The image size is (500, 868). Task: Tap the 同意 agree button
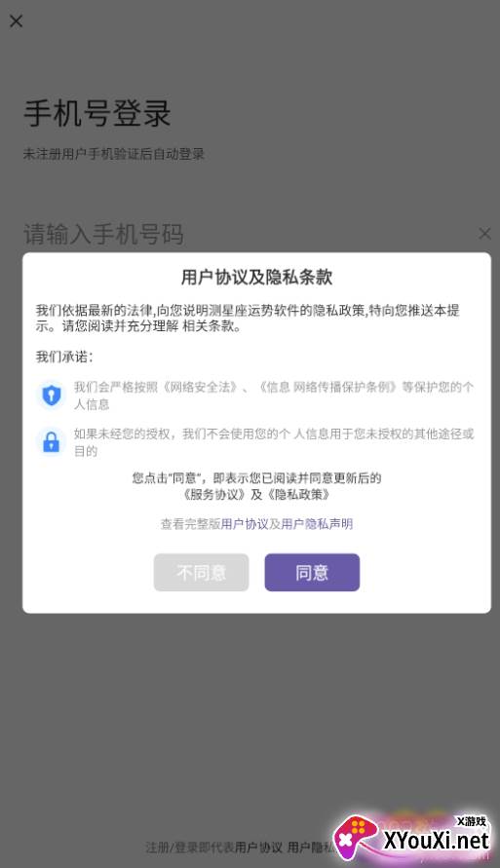pos(312,573)
